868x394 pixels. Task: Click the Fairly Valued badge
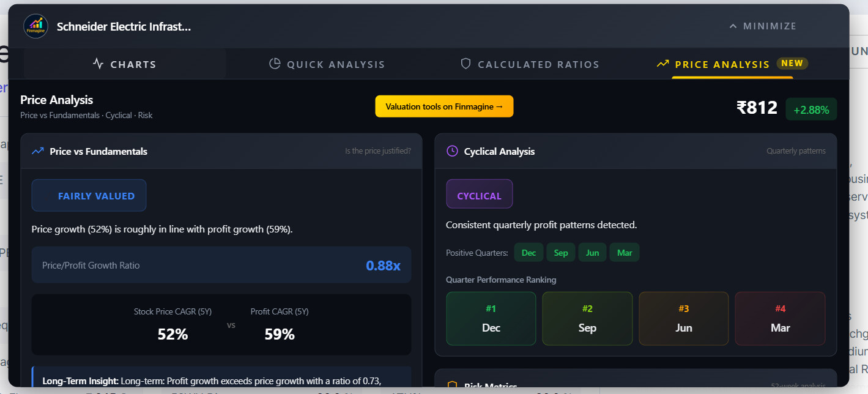tap(89, 196)
